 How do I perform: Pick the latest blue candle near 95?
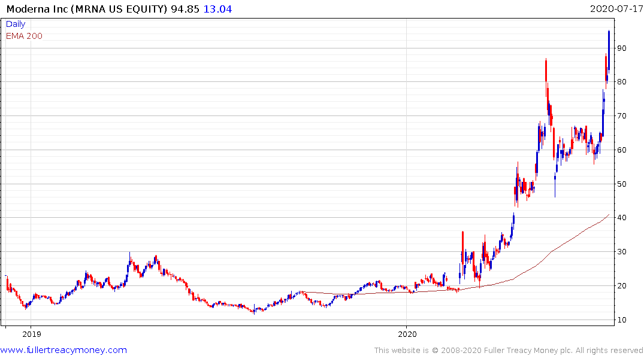[x=609, y=51]
